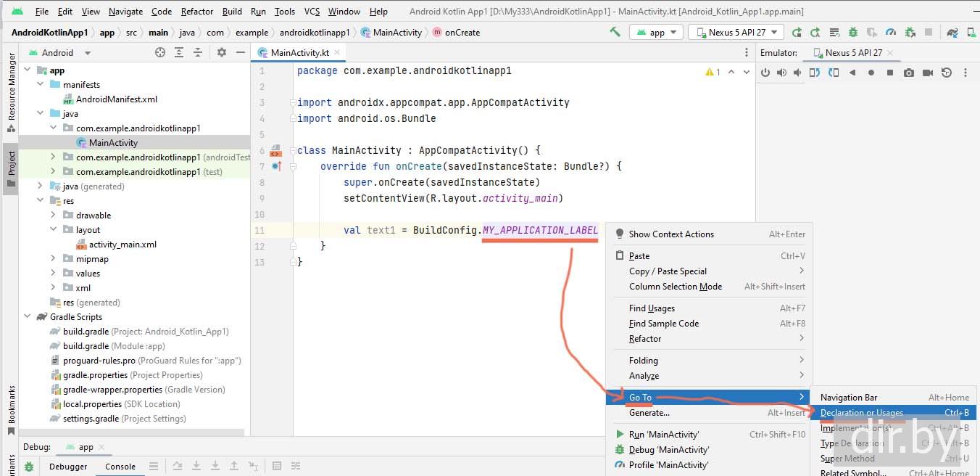This screenshot has height=476, width=980.
Task: Click the green Debug app bug icon
Action: tap(853, 32)
